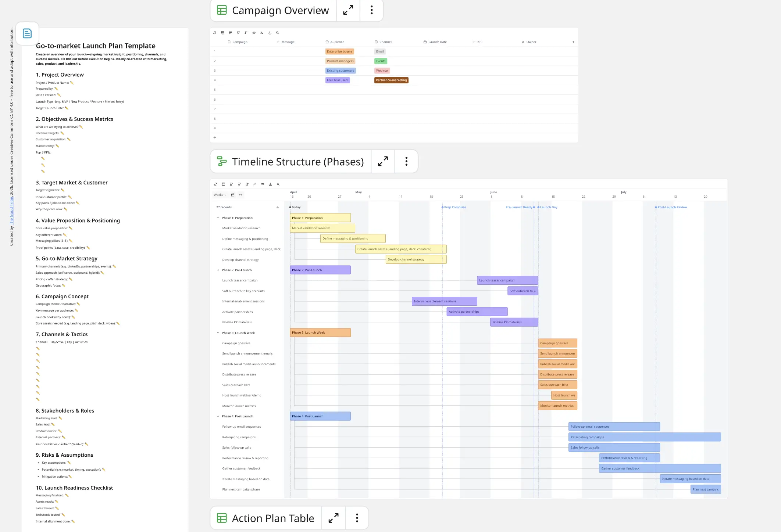Image resolution: width=781 pixels, height=532 pixels.
Task: Collapse the Phase 2: Pre-Launch group
Action: tap(218, 270)
